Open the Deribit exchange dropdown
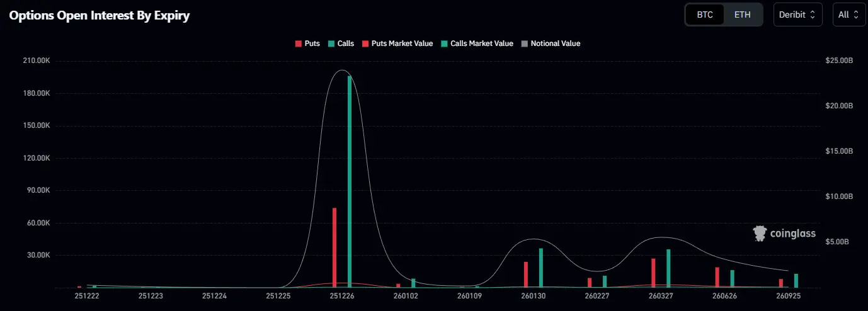 click(x=797, y=14)
